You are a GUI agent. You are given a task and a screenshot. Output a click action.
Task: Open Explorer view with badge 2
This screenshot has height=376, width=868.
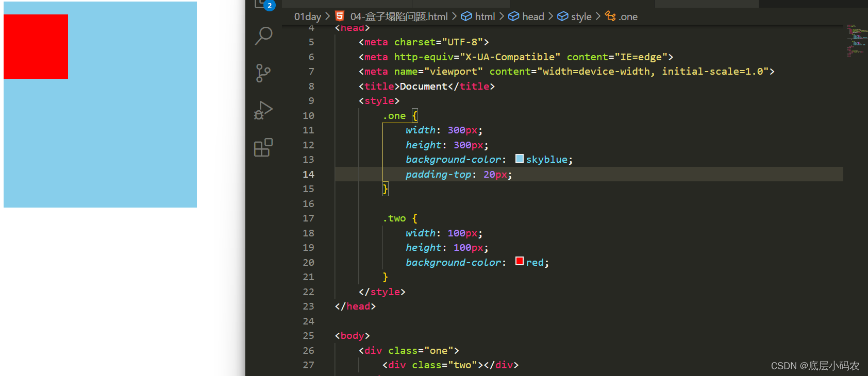coord(265,5)
